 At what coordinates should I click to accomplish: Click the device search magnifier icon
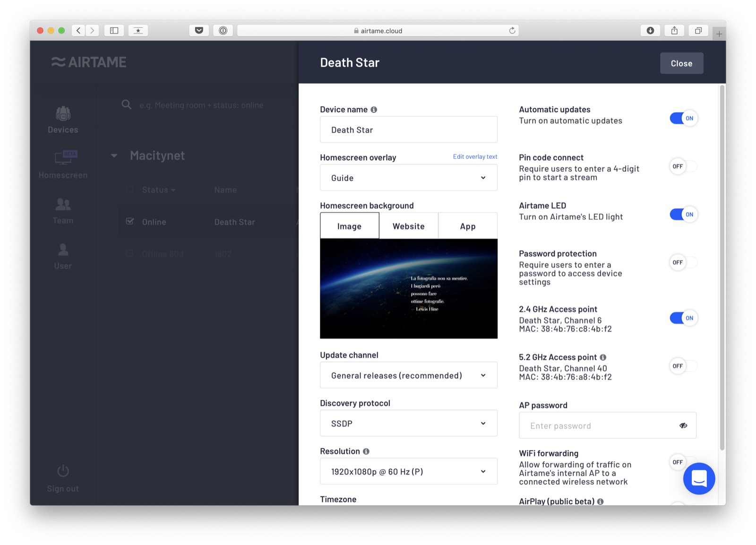click(126, 104)
